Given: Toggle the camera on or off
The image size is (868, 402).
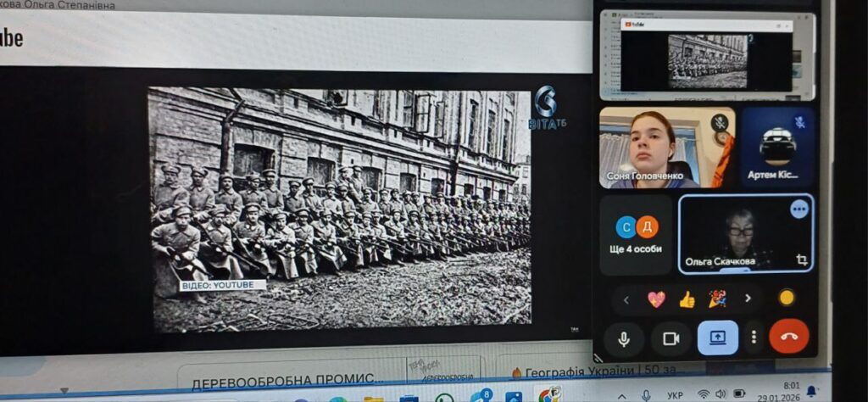Looking at the screenshot, I should point(671,338).
